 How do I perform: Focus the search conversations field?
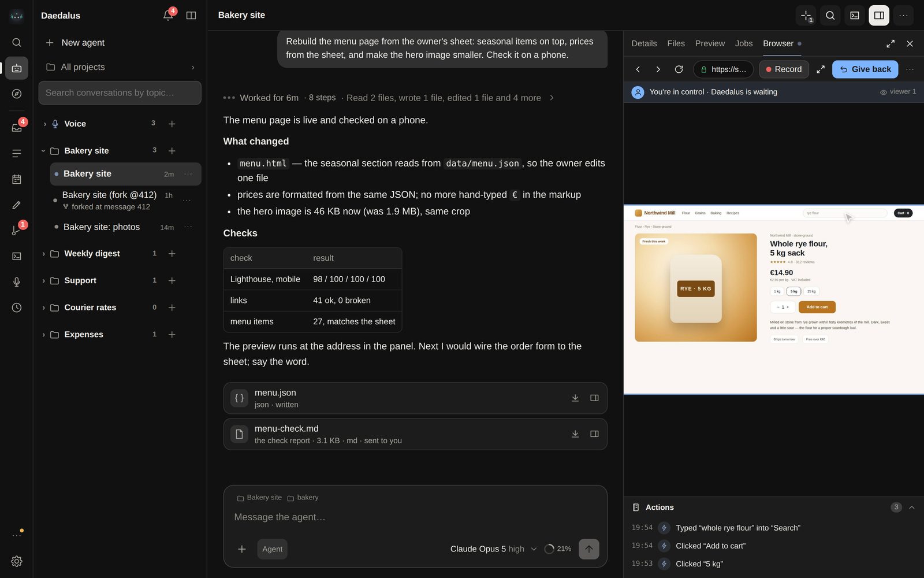coord(120,93)
